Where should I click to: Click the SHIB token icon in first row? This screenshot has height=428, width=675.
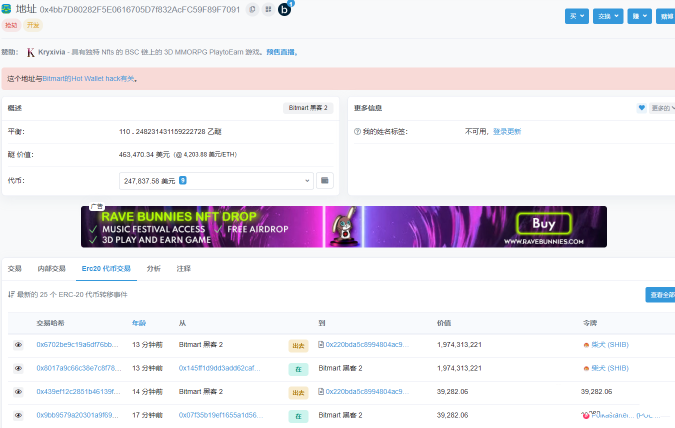(586, 345)
